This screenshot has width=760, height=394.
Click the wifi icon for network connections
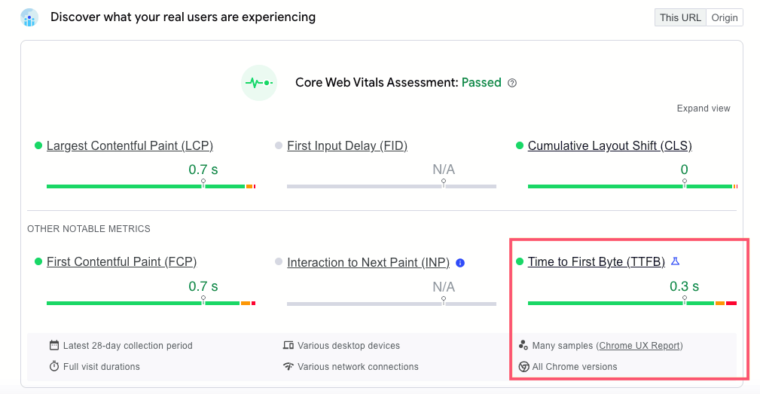tap(288, 366)
